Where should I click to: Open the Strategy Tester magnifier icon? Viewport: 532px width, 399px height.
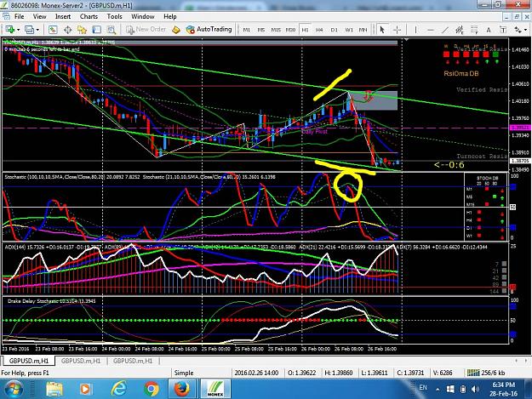(112, 30)
